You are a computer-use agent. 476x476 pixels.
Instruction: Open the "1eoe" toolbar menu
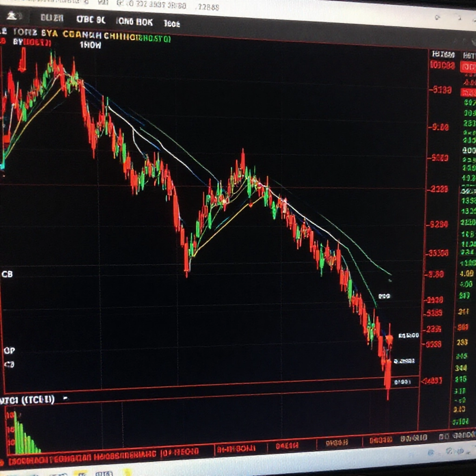click(172, 23)
